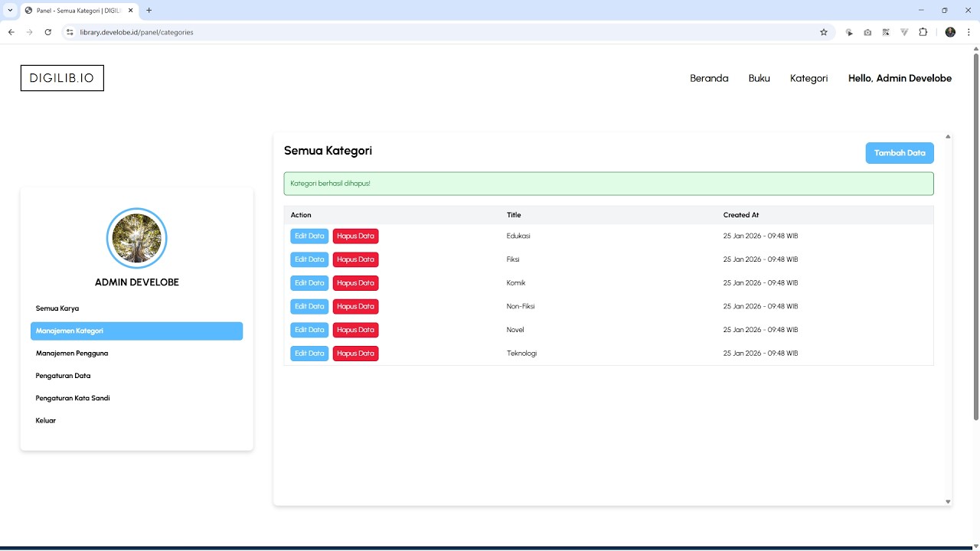The image size is (980, 551).
Task: Click the admin profile picture thumbnail
Action: 136,238
